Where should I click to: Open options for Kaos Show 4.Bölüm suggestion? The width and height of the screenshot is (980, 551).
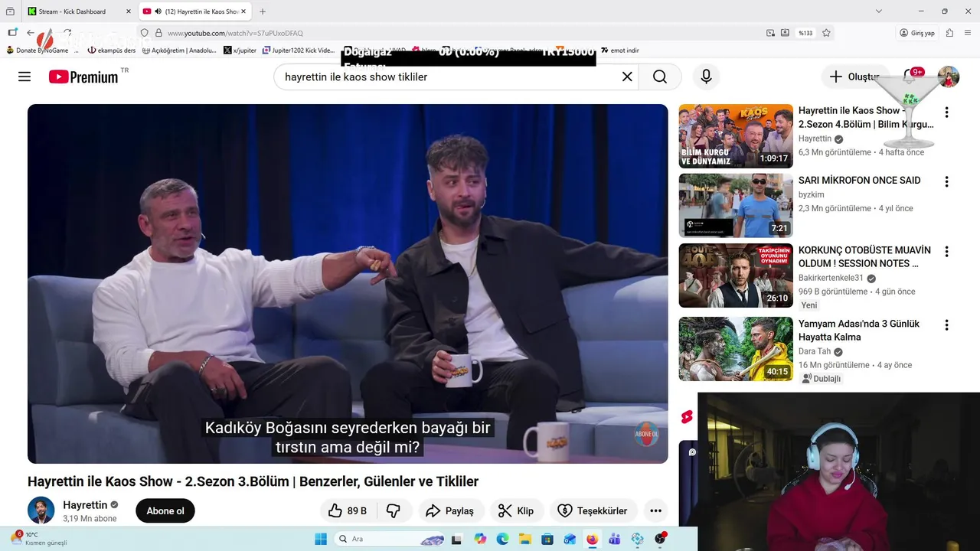(x=946, y=112)
